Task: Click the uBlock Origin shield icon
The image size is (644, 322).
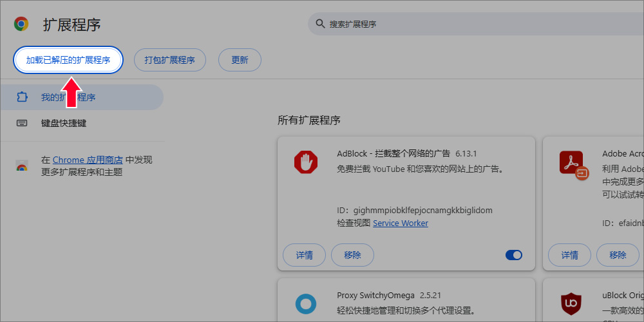Action: 571,305
